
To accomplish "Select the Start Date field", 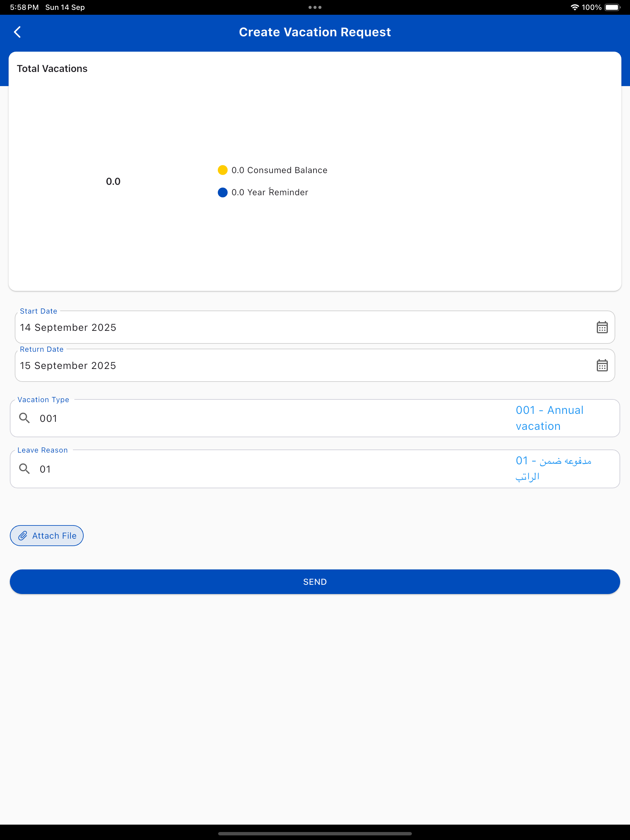I will (x=315, y=327).
